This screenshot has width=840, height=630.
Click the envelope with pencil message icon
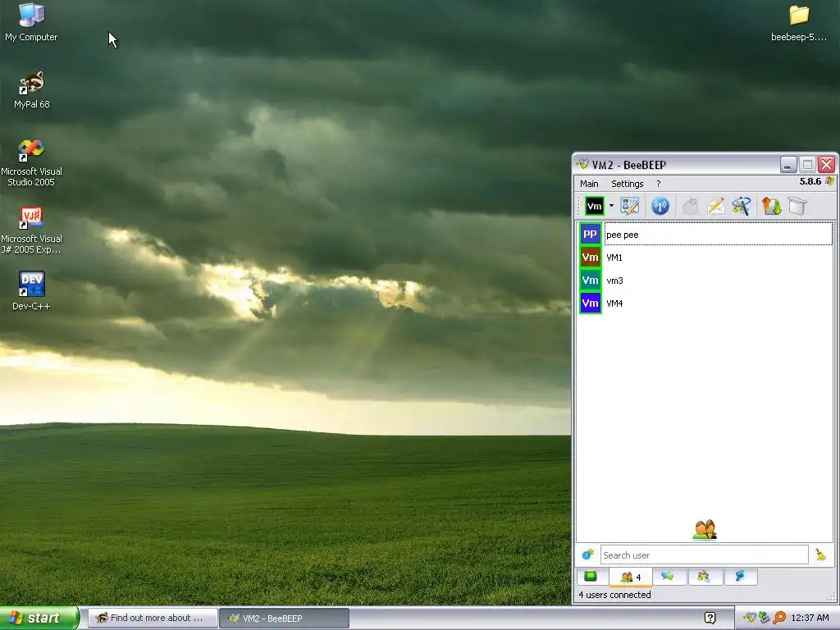click(715, 206)
